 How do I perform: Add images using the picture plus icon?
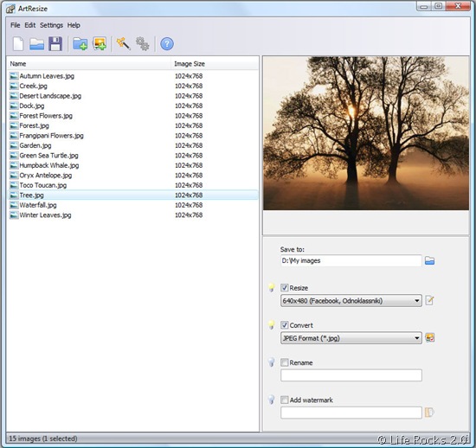pyautogui.click(x=100, y=44)
